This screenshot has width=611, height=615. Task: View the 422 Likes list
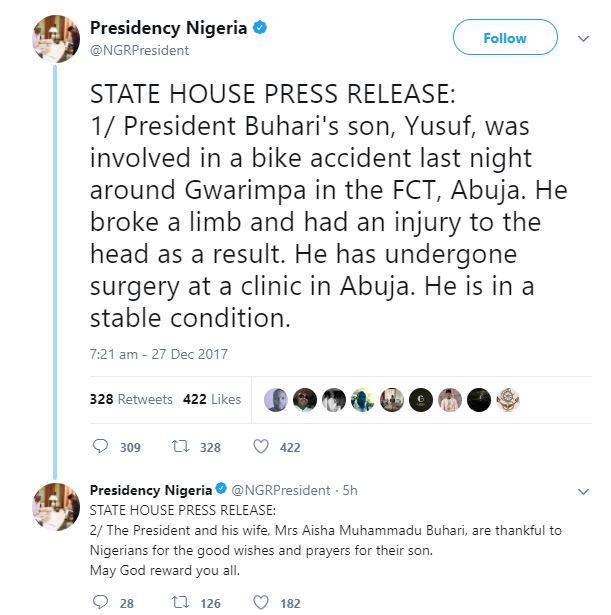pos(212,399)
